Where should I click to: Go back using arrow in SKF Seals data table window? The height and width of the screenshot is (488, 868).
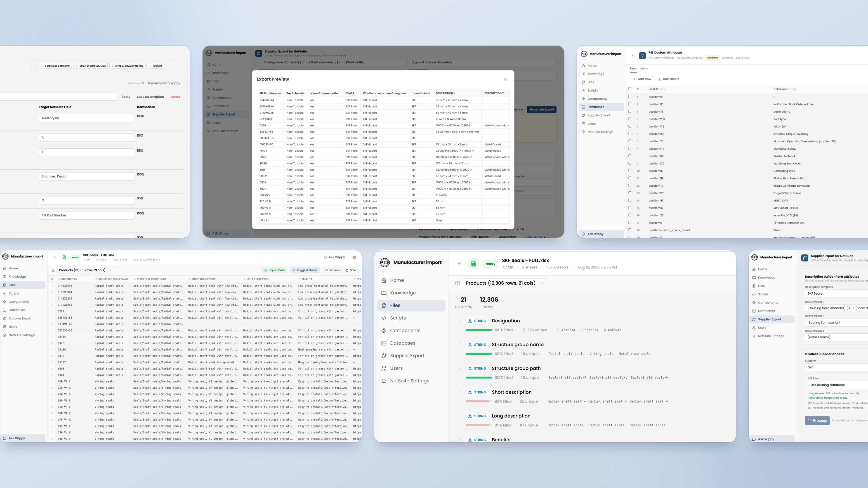(55, 257)
